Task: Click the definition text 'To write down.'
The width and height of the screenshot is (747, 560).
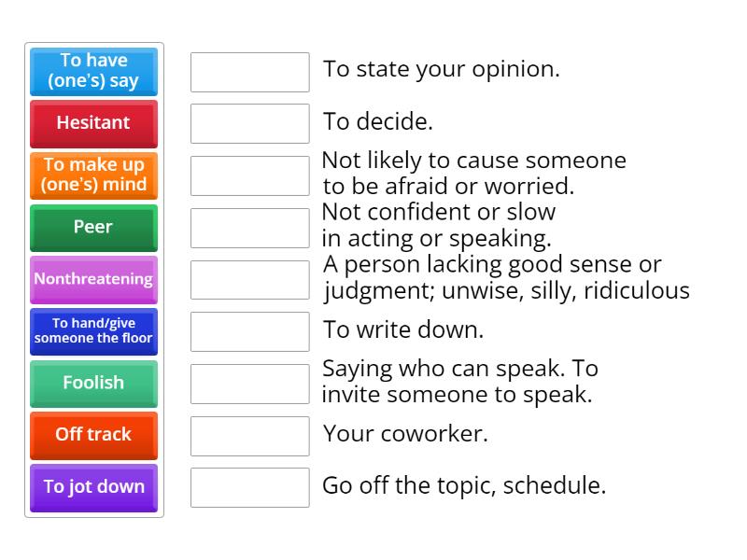Action: click(403, 330)
